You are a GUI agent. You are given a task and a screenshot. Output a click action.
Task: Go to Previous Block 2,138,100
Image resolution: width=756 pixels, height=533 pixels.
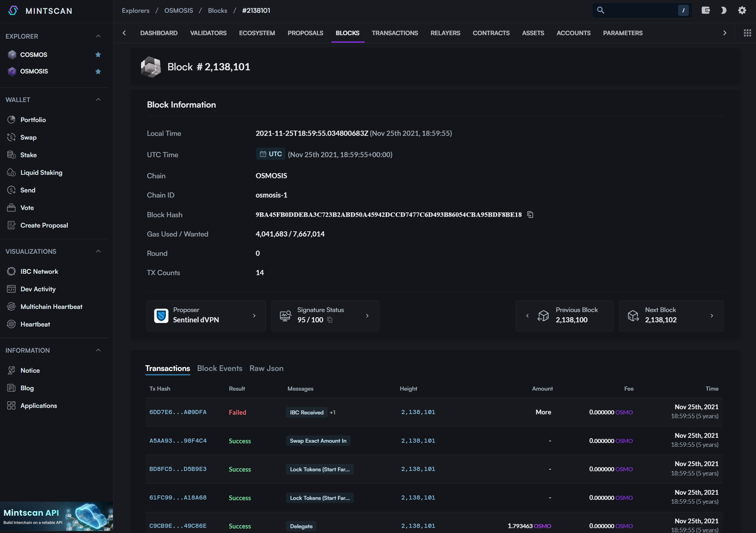point(564,315)
